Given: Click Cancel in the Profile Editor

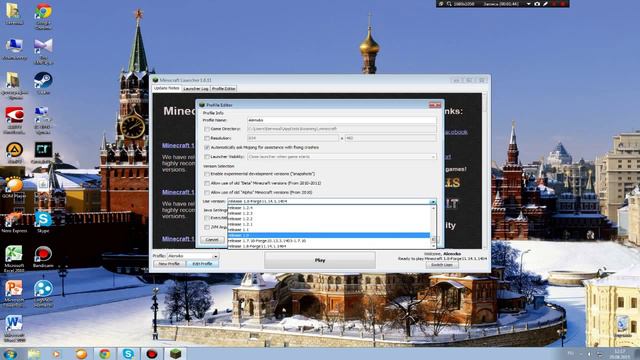Looking at the screenshot, I should (212, 240).
